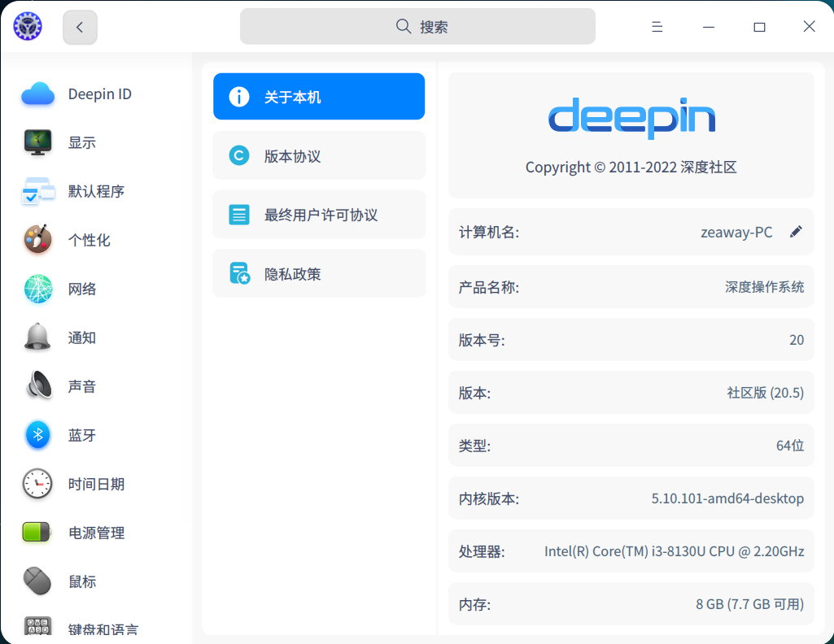
Task: Click the pencil to edit computer name
Action: (x=796, y=231)
